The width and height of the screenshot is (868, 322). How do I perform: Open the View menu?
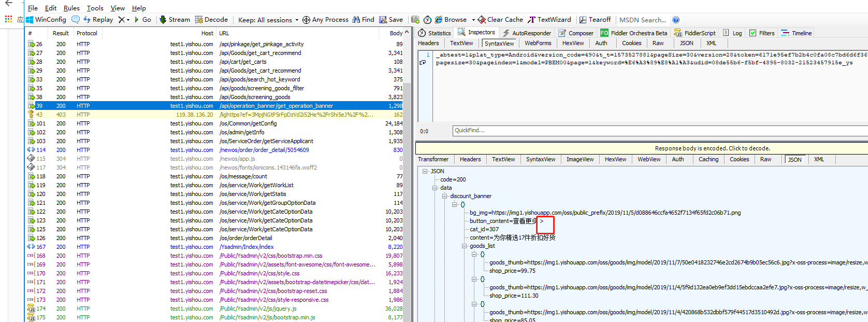[x=118, y=8]
